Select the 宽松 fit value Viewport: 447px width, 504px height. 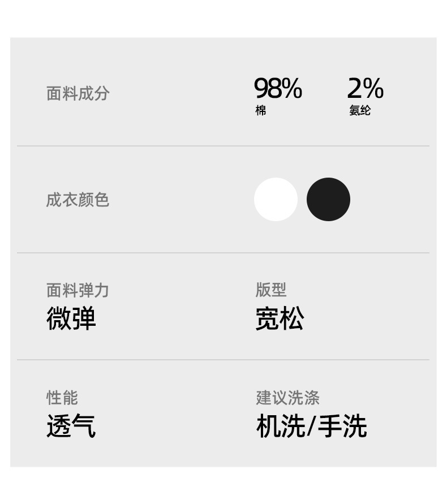tap(280, 318)
